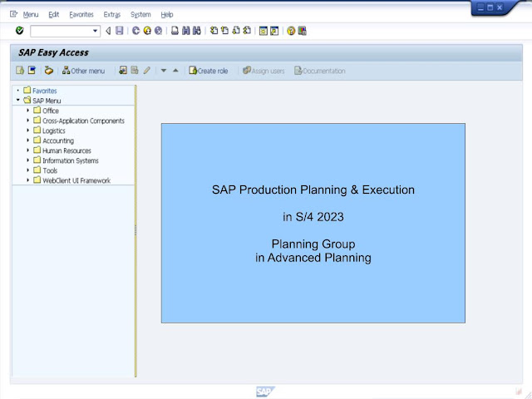Open the Edit menu
This screenshot has height=399, width=532.
click(53, 15)
